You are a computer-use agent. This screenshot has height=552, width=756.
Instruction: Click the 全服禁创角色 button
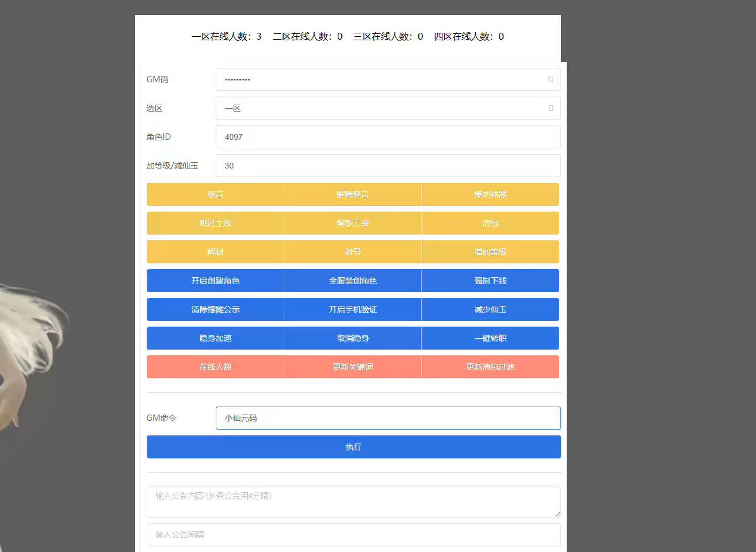[353, 281]
